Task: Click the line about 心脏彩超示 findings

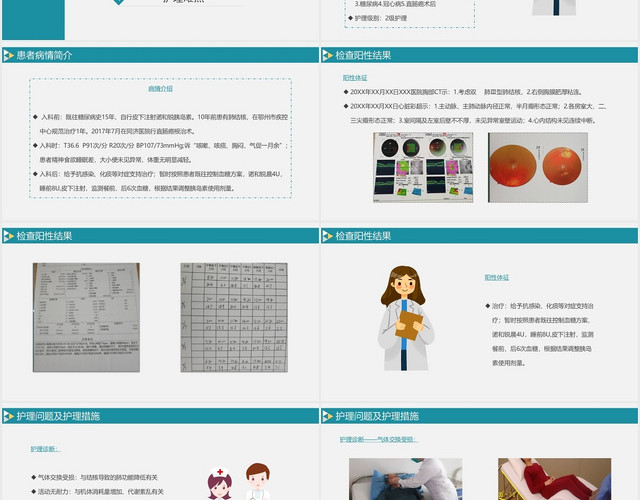Action: point(475,113)
